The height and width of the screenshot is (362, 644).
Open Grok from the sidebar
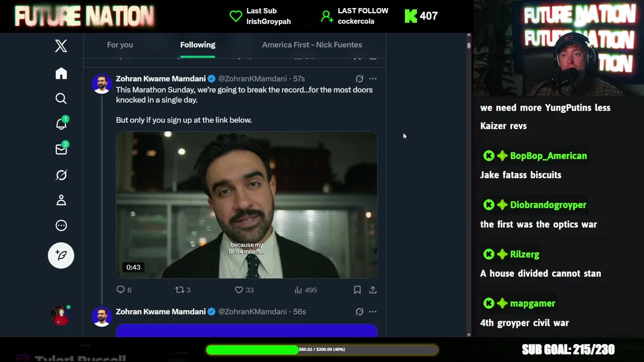[61, 175]
